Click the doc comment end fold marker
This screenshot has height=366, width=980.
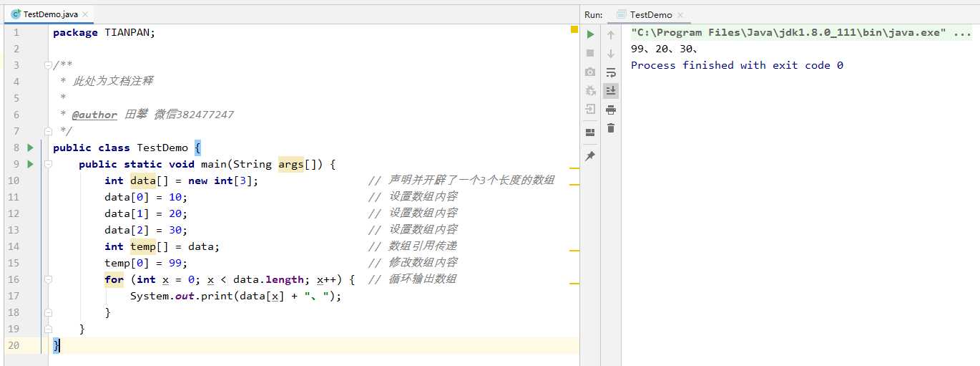click(x=48, y=131)
